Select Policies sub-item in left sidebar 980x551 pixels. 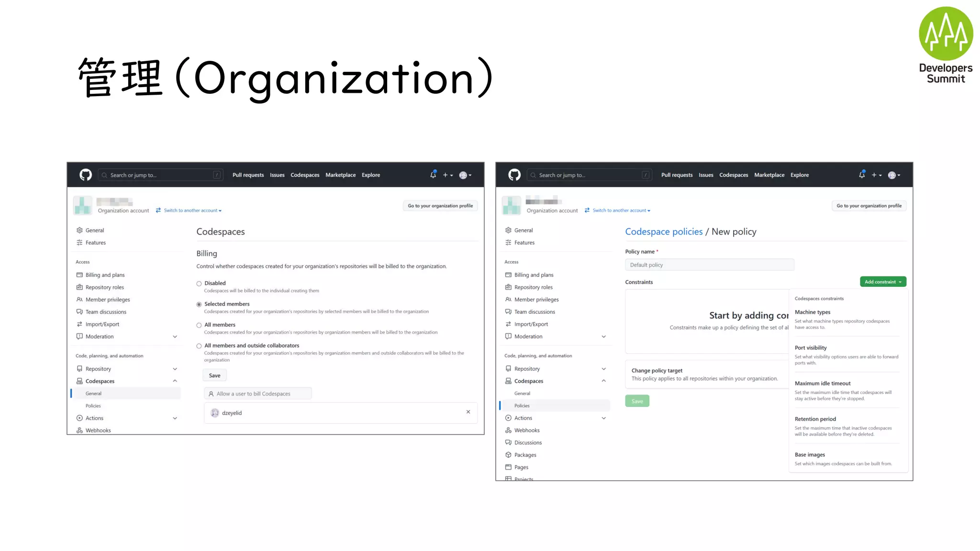click(93, 406)
